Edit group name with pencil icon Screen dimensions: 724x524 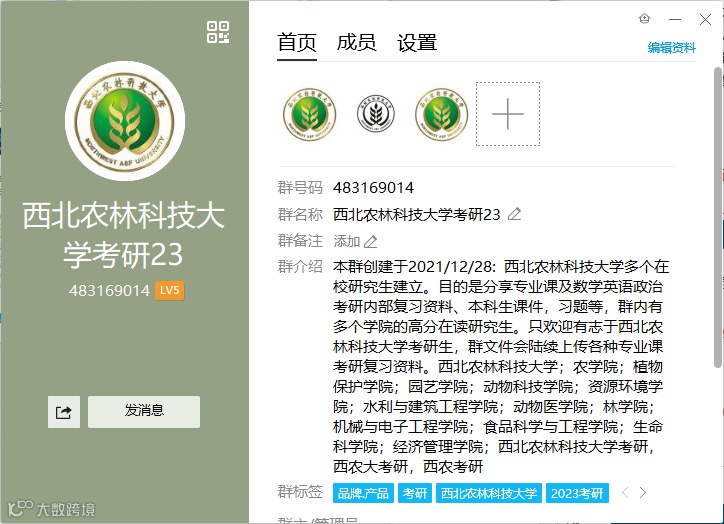click(x=514, y=214)
